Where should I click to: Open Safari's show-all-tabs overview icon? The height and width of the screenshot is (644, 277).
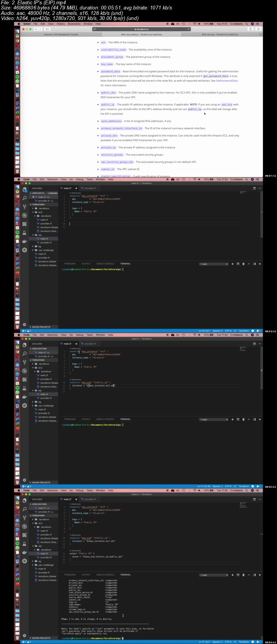pos(258,29)
